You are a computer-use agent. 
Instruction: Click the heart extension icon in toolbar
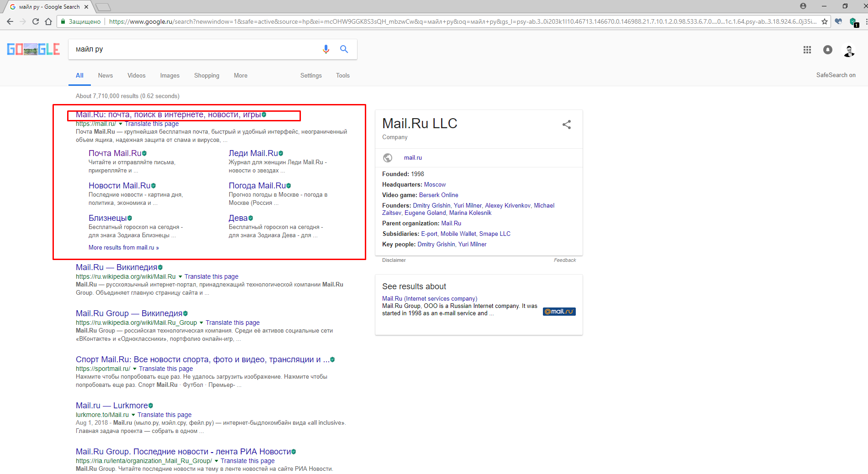pos(838,21)
